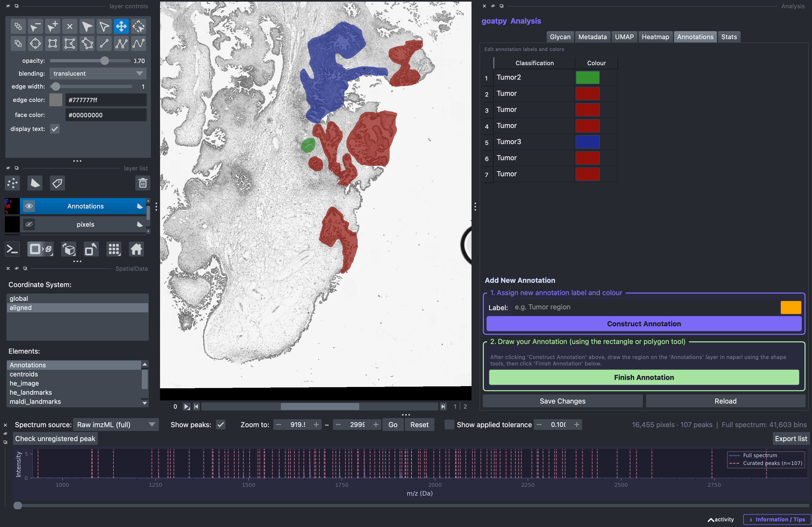
Task: Open the Heatmap tab
Action: (x=655, y=37)
